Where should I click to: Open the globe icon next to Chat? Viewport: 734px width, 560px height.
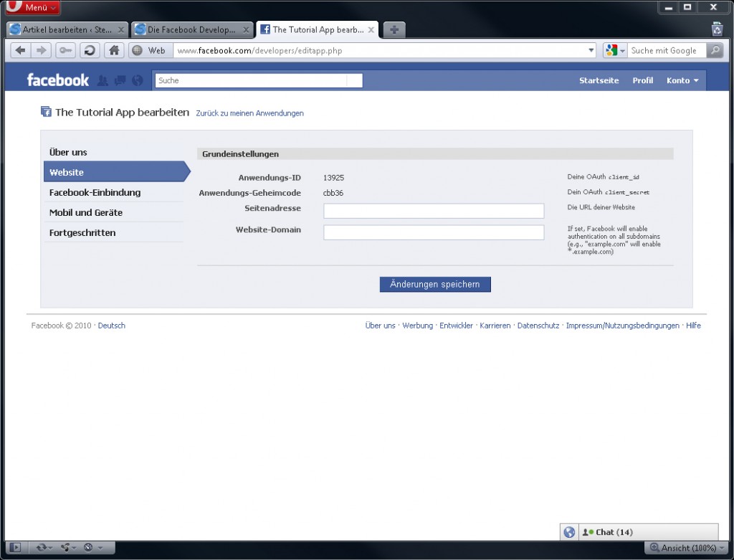569,532
